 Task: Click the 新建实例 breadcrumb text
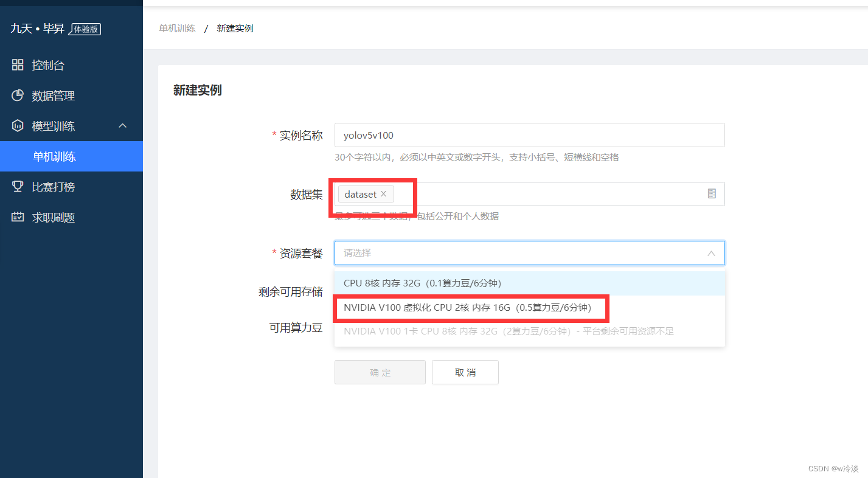pos(235,29)
